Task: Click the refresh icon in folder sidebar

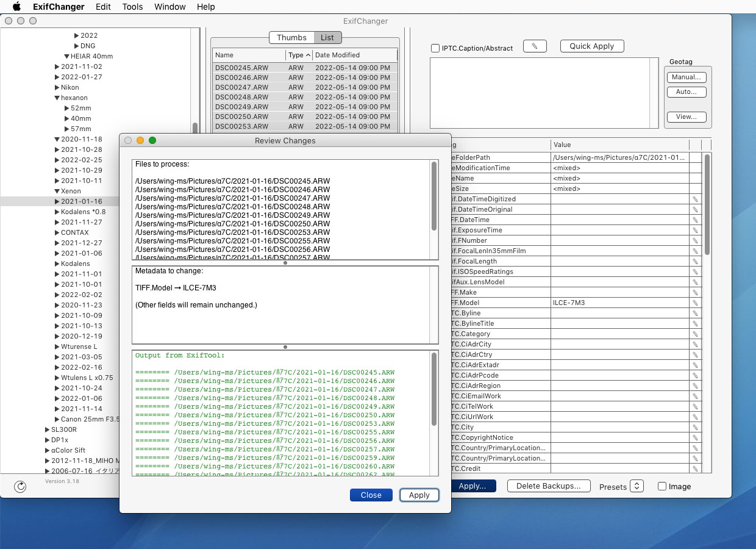Action: [20, 486]
